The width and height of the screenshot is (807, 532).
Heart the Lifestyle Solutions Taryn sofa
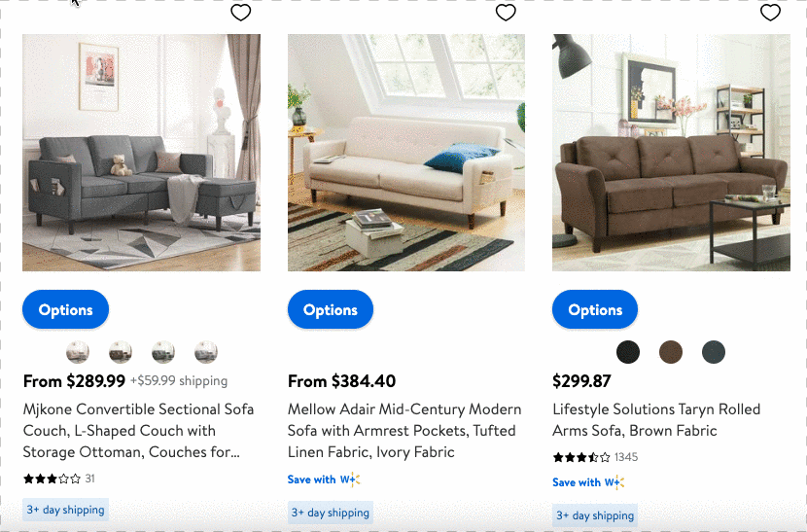(x=770, y=13)
